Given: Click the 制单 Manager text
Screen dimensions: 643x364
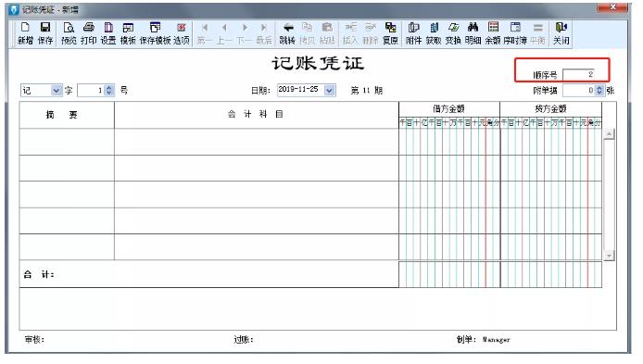Looking at the screenshot, I should pos(483,340).
